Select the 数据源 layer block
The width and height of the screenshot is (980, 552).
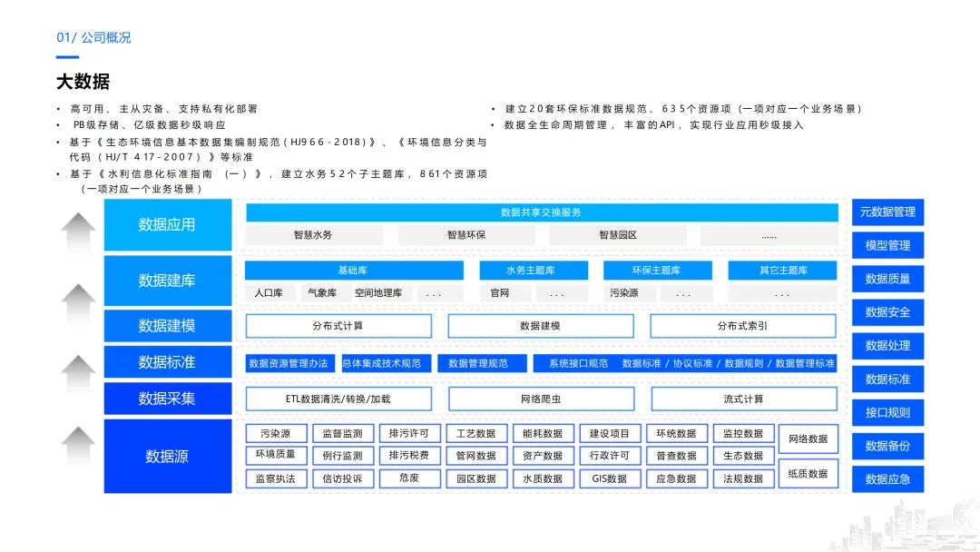coord(168,456)
